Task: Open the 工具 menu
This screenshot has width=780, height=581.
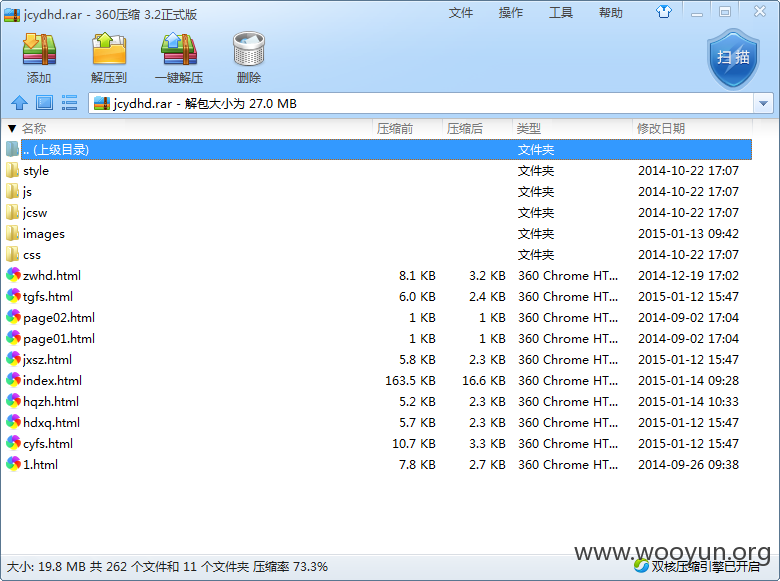Action: coord(561,12)
